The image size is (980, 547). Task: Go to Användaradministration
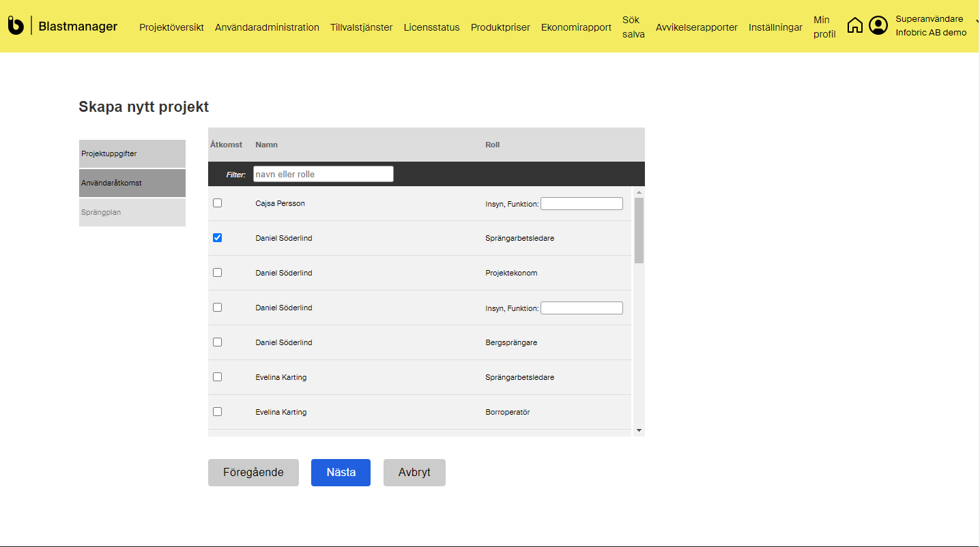point(267,27)
